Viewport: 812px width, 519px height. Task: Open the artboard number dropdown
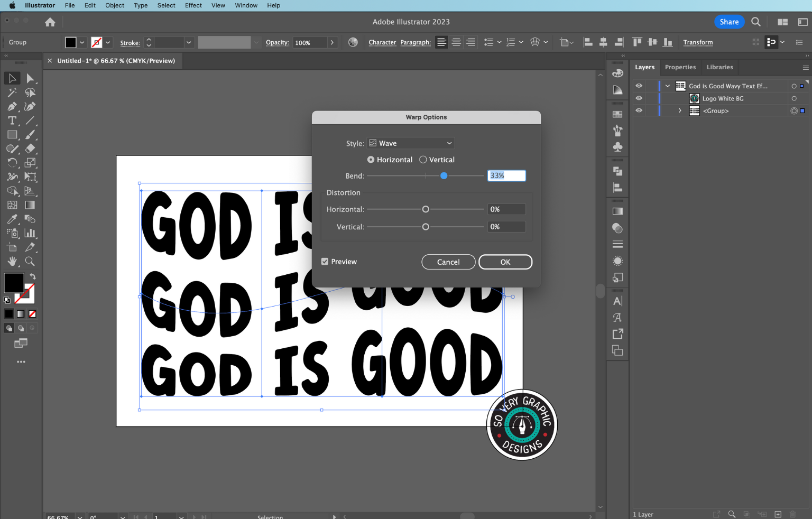pos(181,517)
